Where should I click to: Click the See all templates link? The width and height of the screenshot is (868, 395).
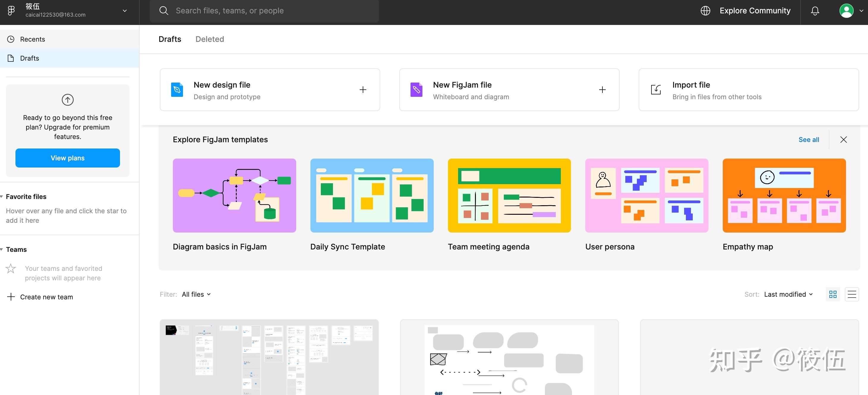pyautogui.click(x=808, y=140)
